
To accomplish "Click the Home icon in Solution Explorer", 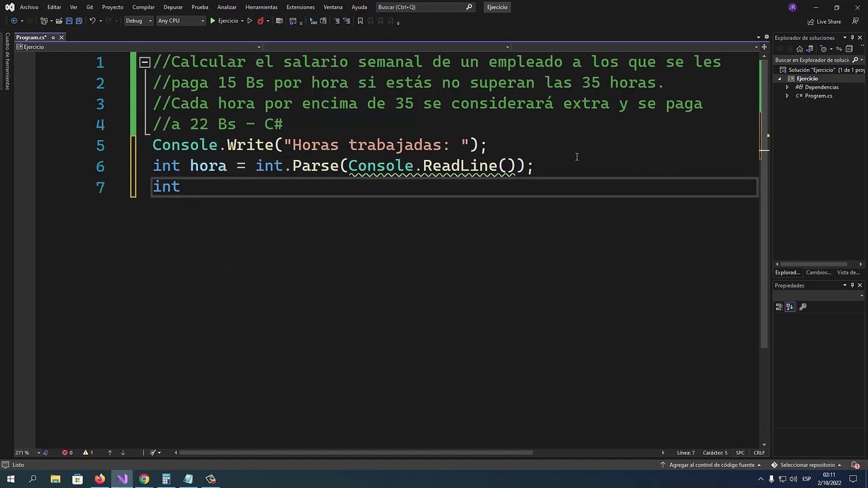I will [800, 49].
